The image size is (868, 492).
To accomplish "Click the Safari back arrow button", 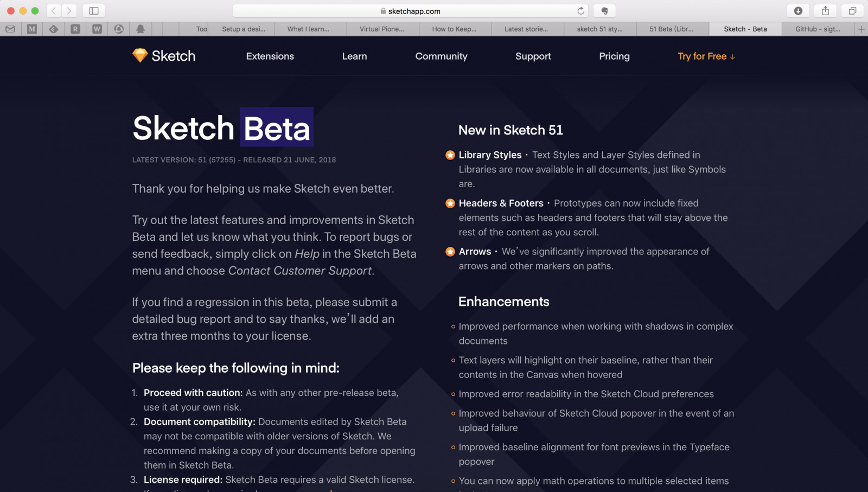I will pos(54,11).
